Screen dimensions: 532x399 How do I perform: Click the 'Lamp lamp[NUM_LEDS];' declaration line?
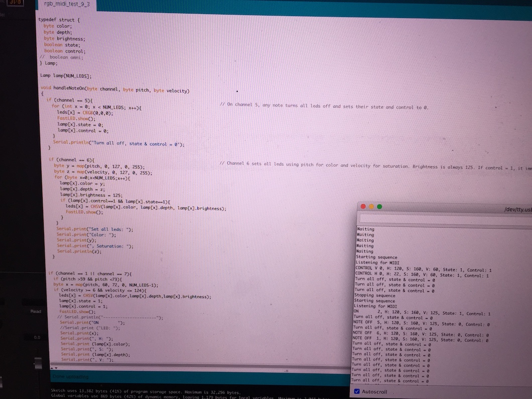66,76
